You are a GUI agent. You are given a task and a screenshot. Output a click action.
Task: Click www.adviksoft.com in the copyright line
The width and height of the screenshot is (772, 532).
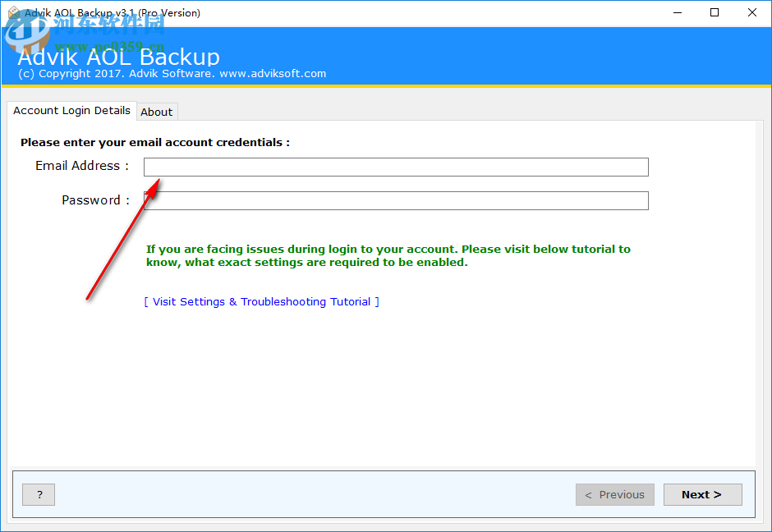[271, 73]
